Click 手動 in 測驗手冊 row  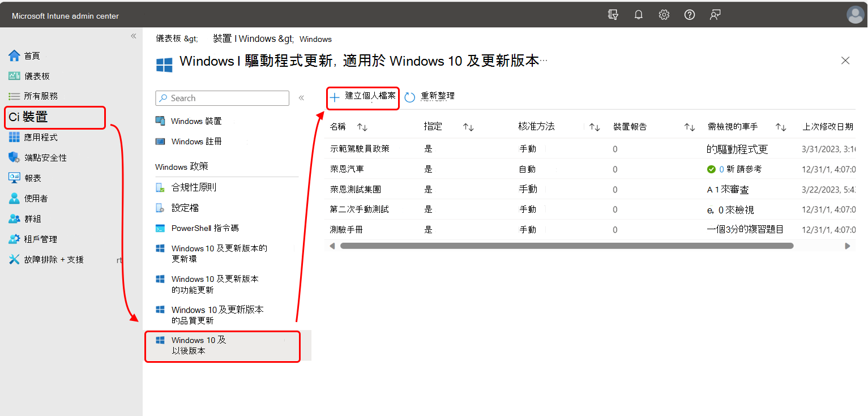click(528, 230)
